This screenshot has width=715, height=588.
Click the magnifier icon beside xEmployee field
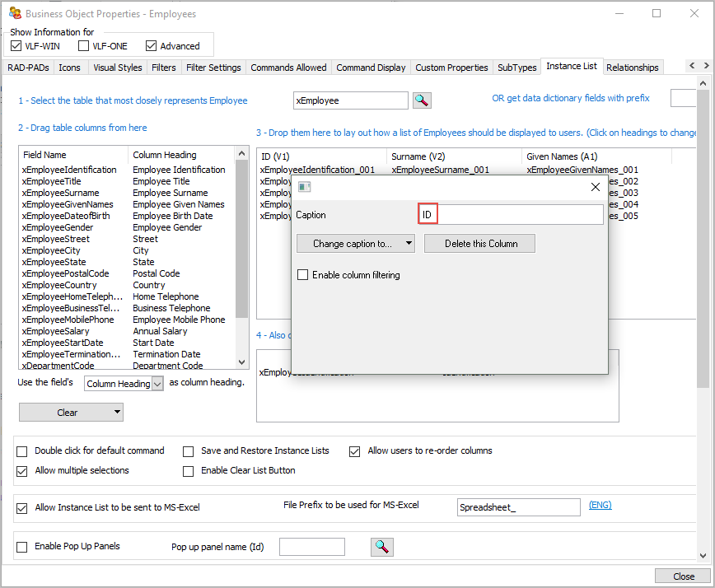pyautogui.click(x=422, y=100)
